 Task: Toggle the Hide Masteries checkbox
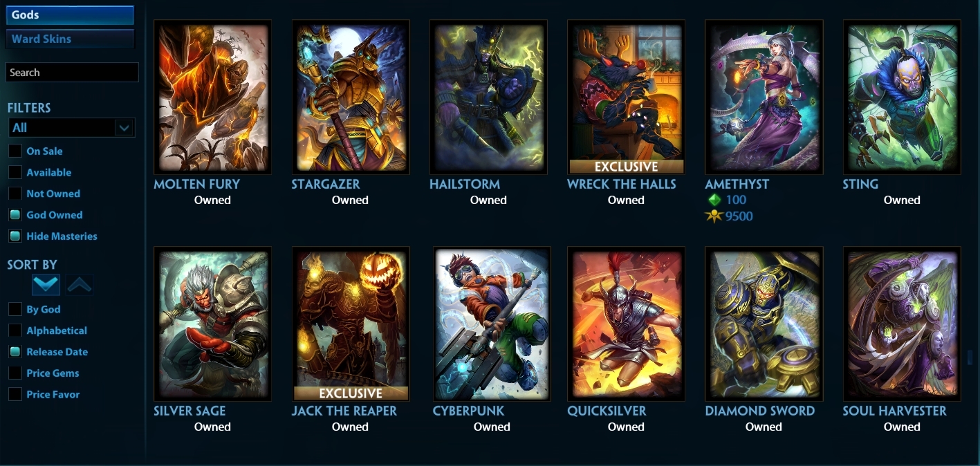pos(15,236)
